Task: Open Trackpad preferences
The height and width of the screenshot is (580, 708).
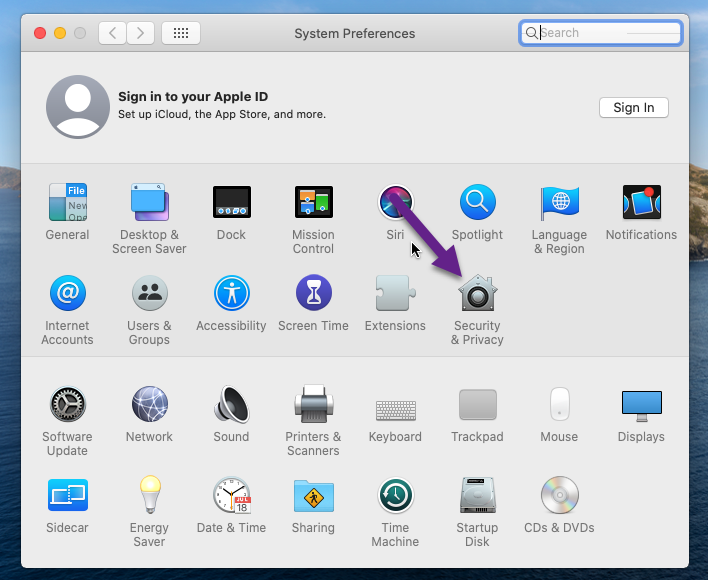Action: (477, 404)
